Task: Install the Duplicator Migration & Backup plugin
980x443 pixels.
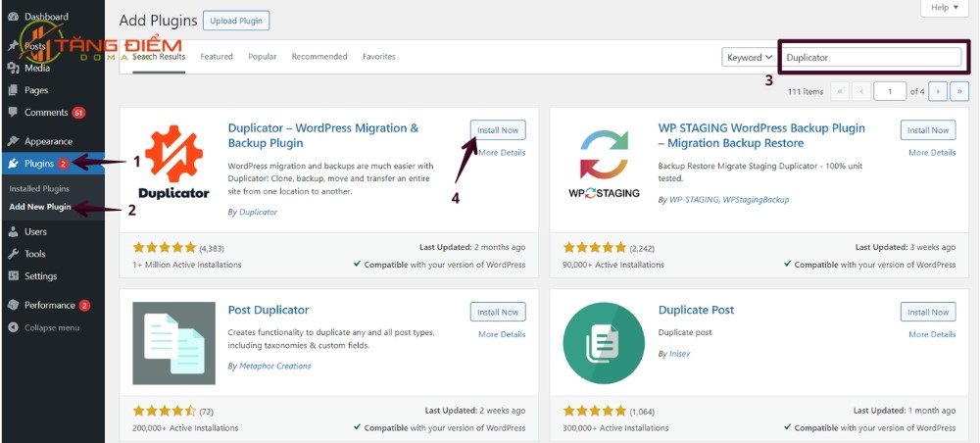Action: point(498,130)
